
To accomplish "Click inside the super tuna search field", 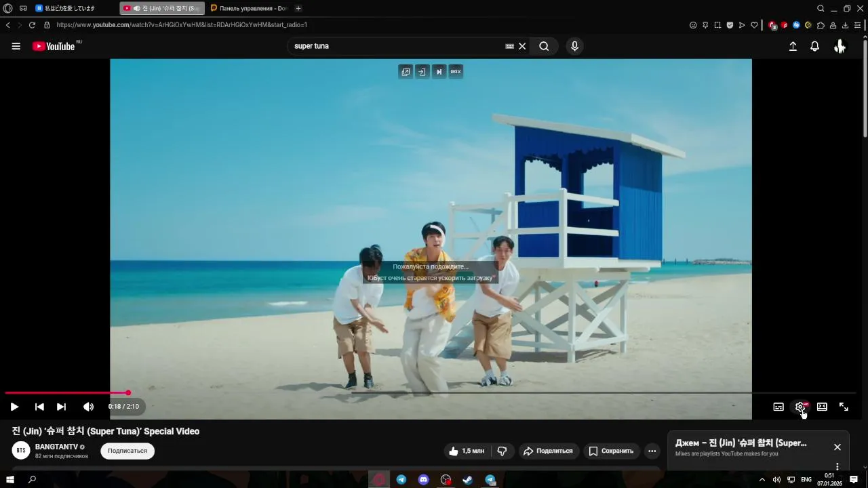I will (397, 46).
